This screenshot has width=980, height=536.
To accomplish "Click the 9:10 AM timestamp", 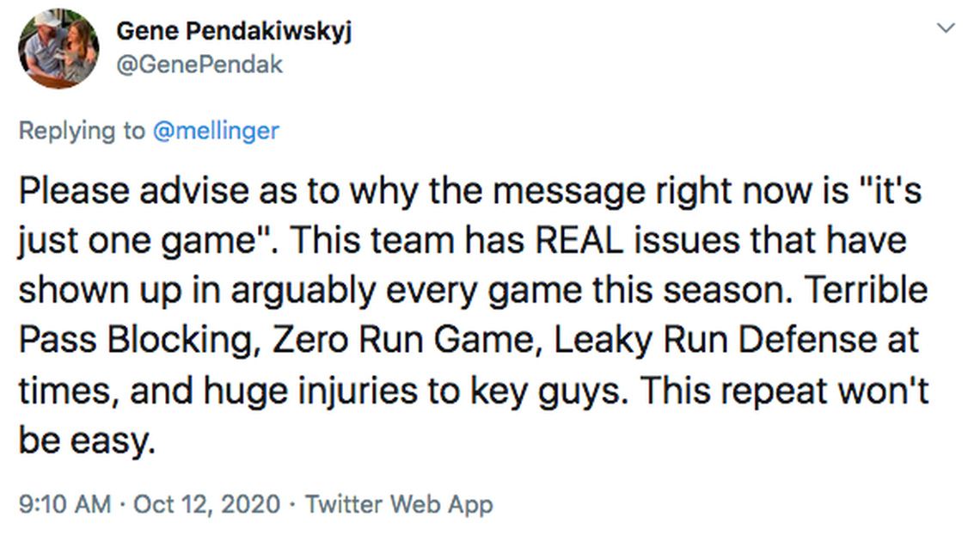I will (x=65, y=503).
